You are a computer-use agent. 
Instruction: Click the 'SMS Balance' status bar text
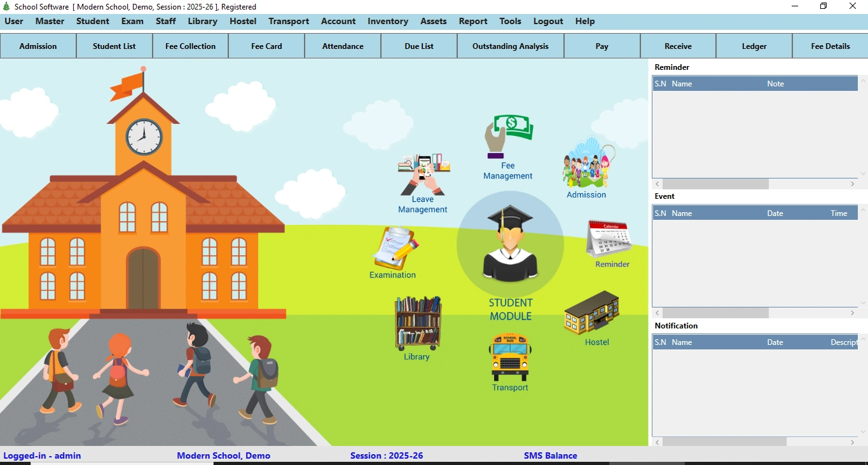pos(551,455)
